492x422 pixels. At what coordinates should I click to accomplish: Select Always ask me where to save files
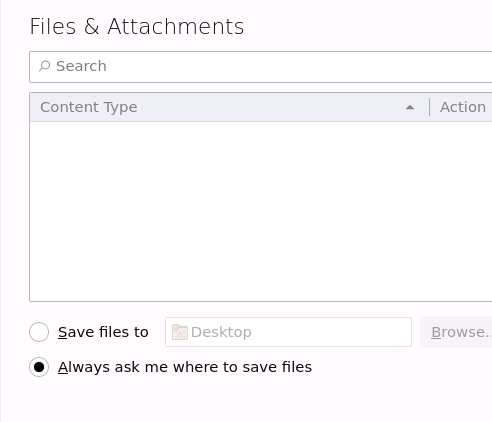[x=39, y=367]
